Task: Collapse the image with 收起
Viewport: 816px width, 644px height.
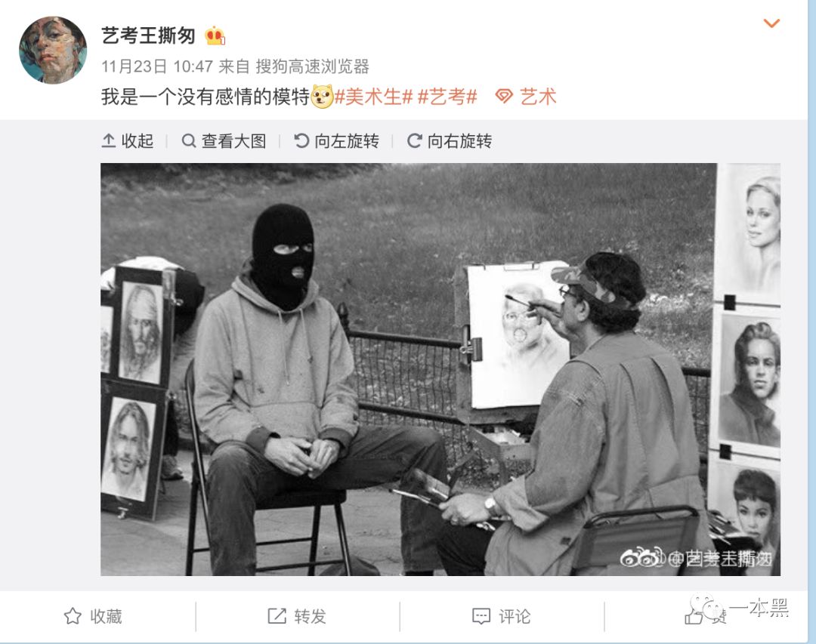Action: tap(127, 141)
